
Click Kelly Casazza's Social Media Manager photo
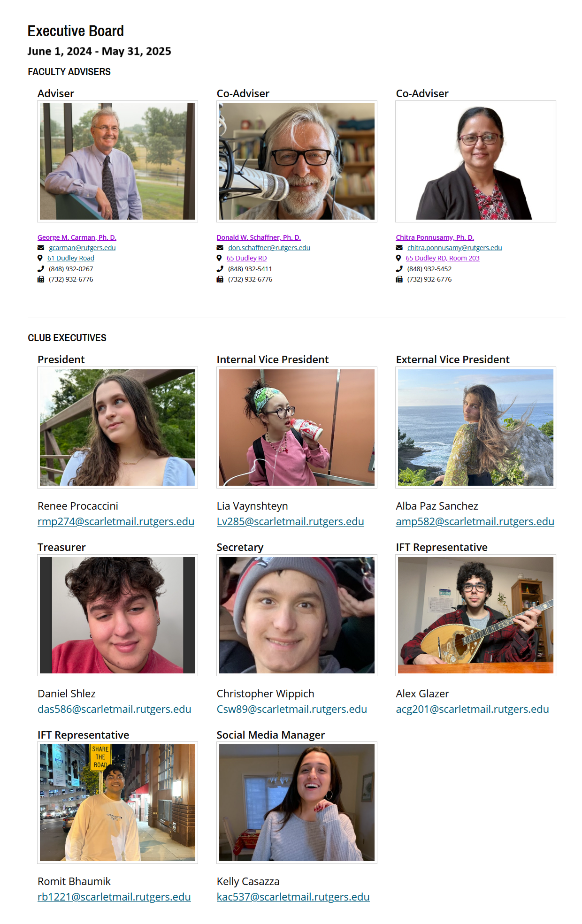[297, 802]
